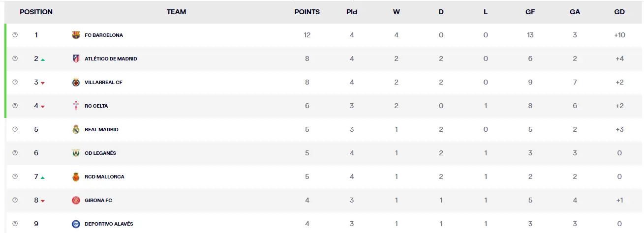Click the RCD Mallorca crest icon
644x233 pixels.
click(76, 176)
